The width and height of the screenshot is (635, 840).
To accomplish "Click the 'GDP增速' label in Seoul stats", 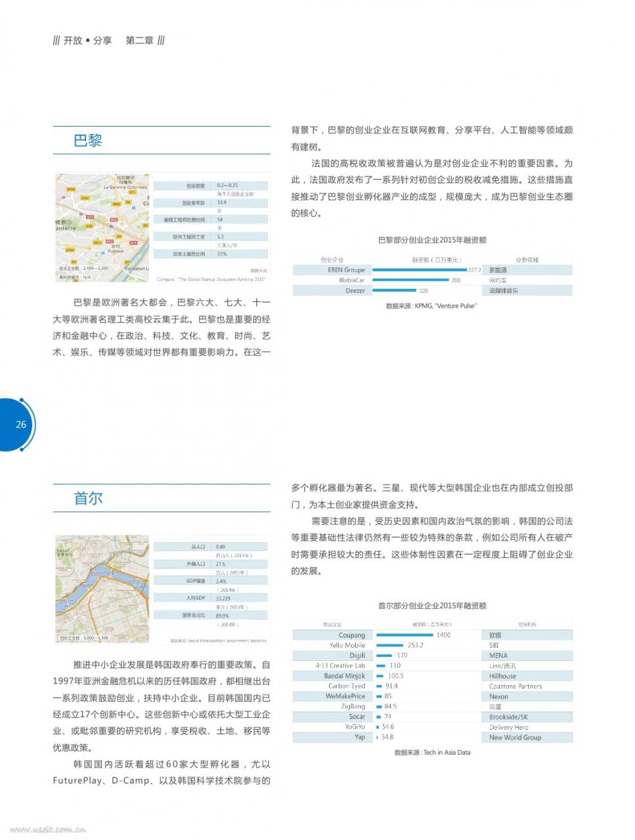I will pyautogui.click(x=196, y=581).
